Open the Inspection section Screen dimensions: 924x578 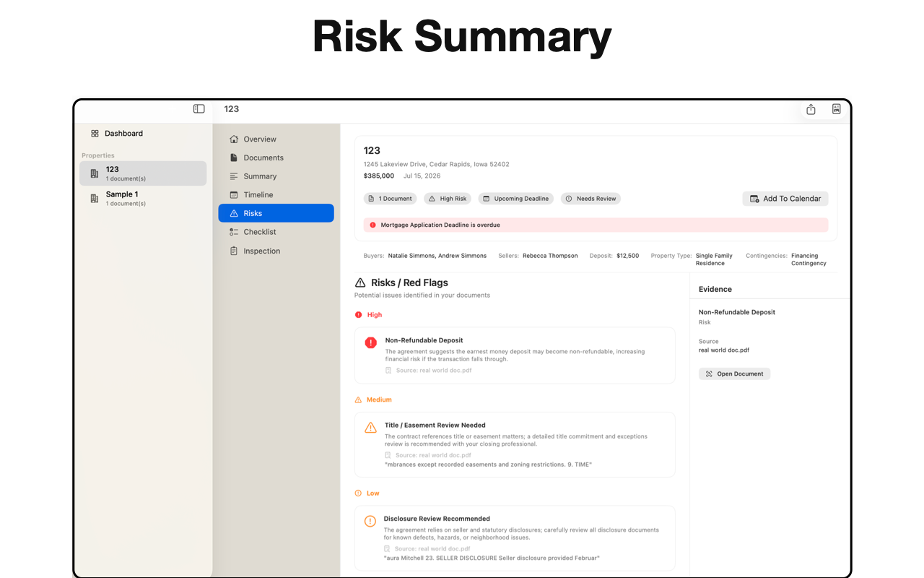point(276,251)
